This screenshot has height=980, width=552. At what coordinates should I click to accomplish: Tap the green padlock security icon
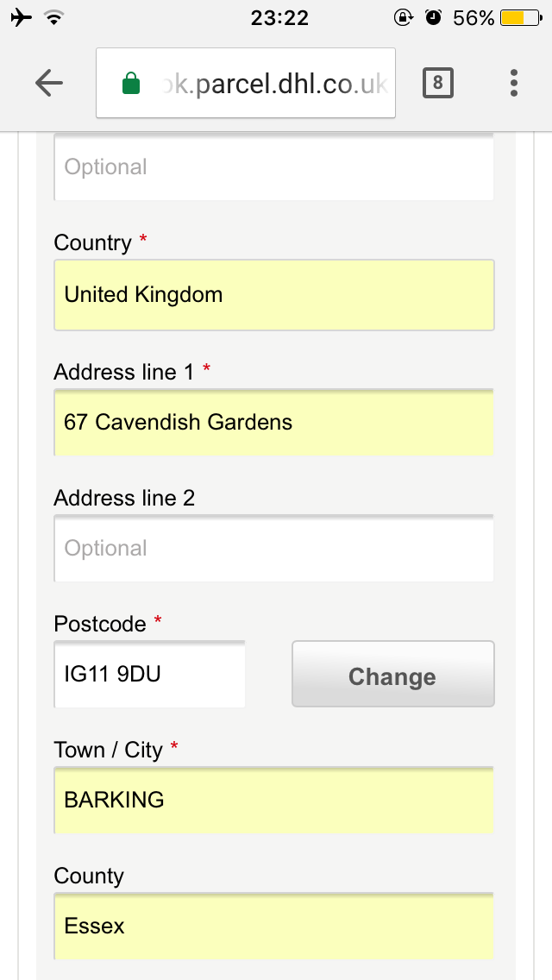(130, 83)
